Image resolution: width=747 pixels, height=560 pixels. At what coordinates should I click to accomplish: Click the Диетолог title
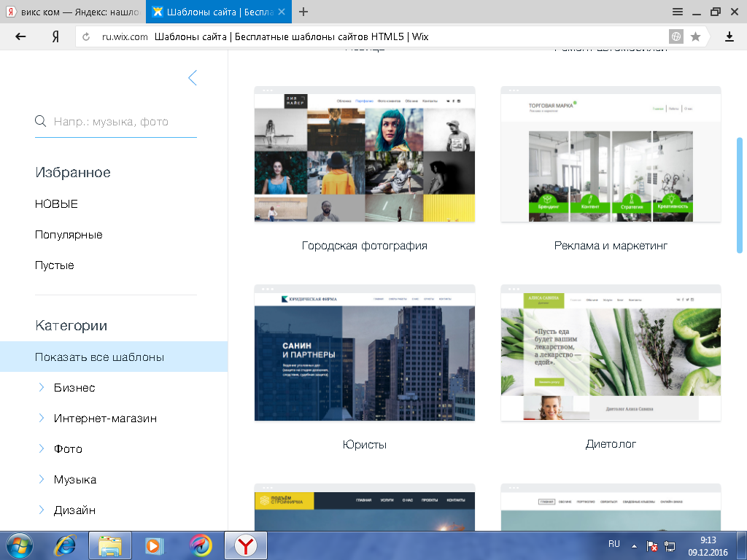pyautogui.click(x=611, y=444)
